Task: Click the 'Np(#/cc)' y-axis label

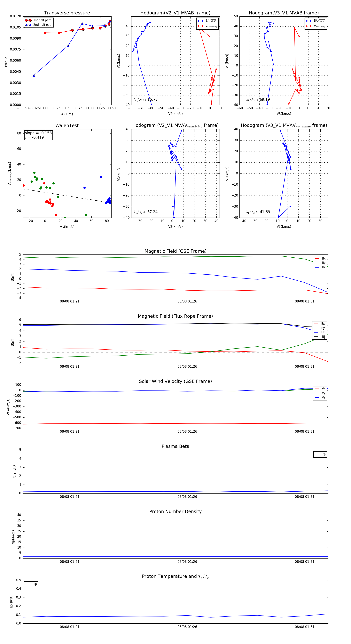Action: (13, 537)
